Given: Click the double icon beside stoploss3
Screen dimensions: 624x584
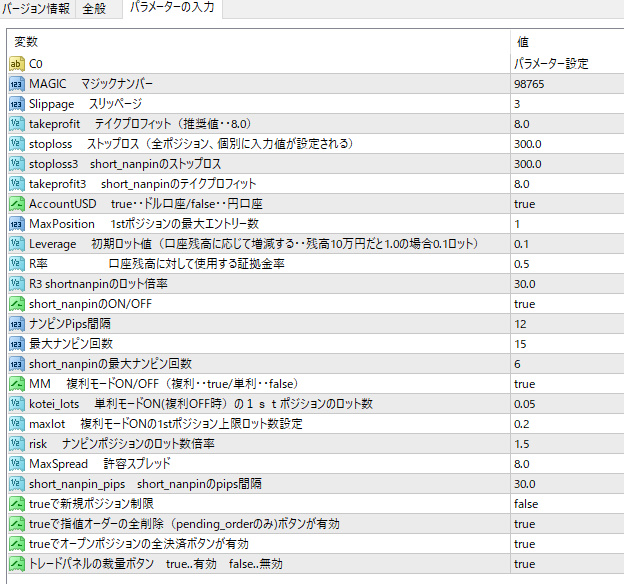Looking at the screenshot, I should (x=17, y=164).
